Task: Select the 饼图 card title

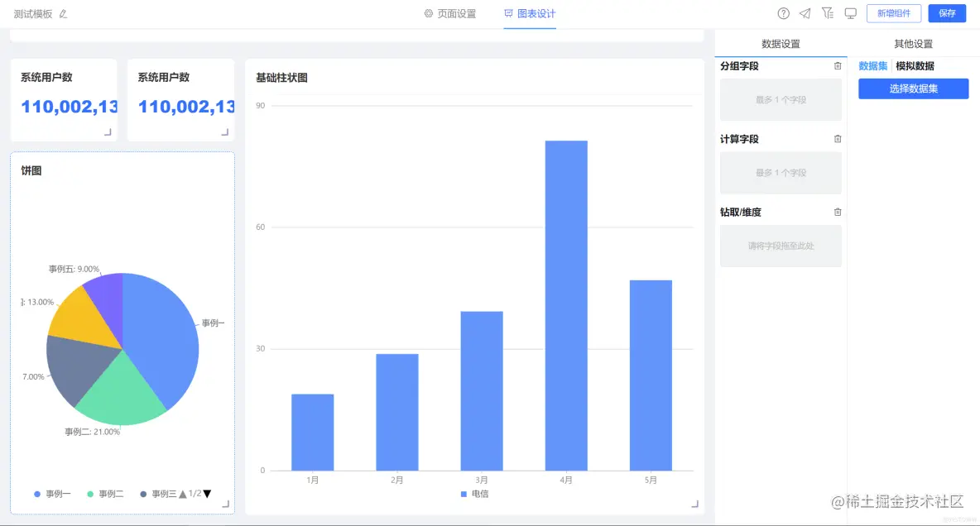Action: tap(31, 170)
